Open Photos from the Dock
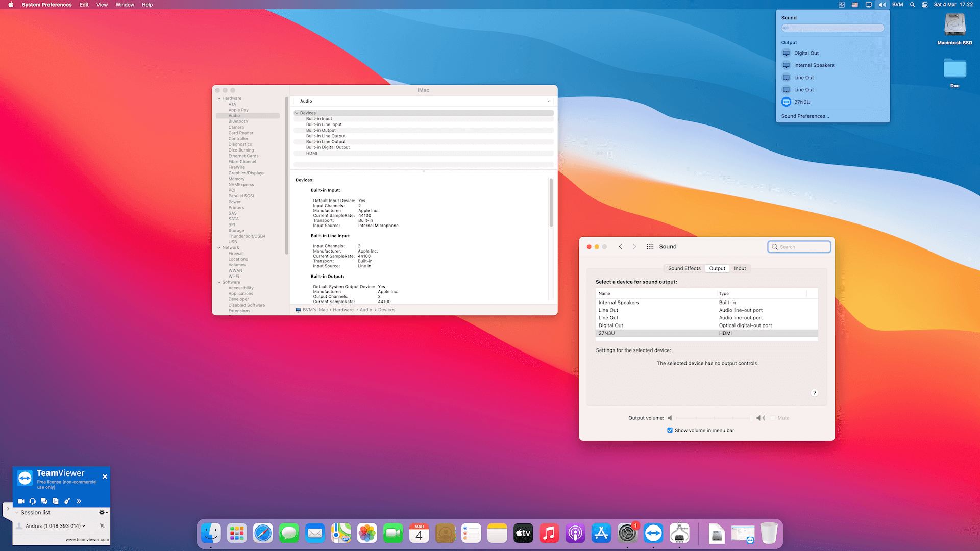The width and height of the screenshot is (980, 551). [367, 534]
